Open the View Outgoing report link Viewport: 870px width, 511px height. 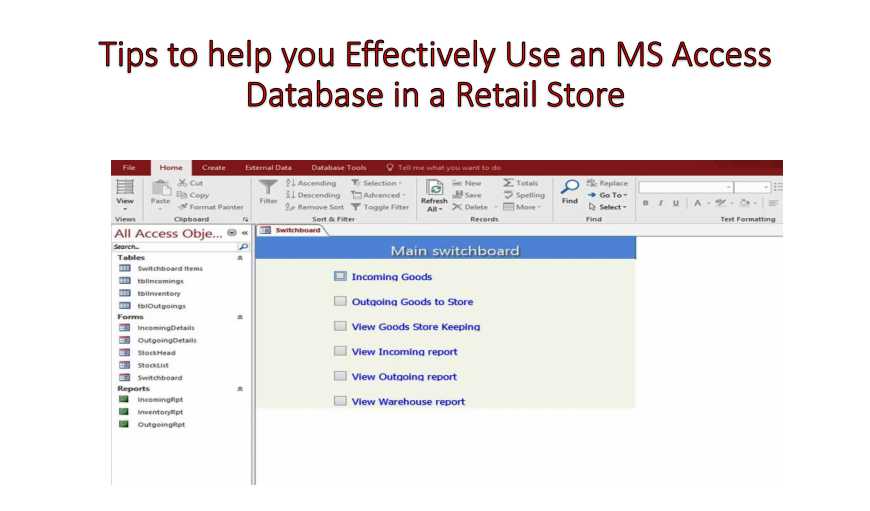tap(404, 376)
